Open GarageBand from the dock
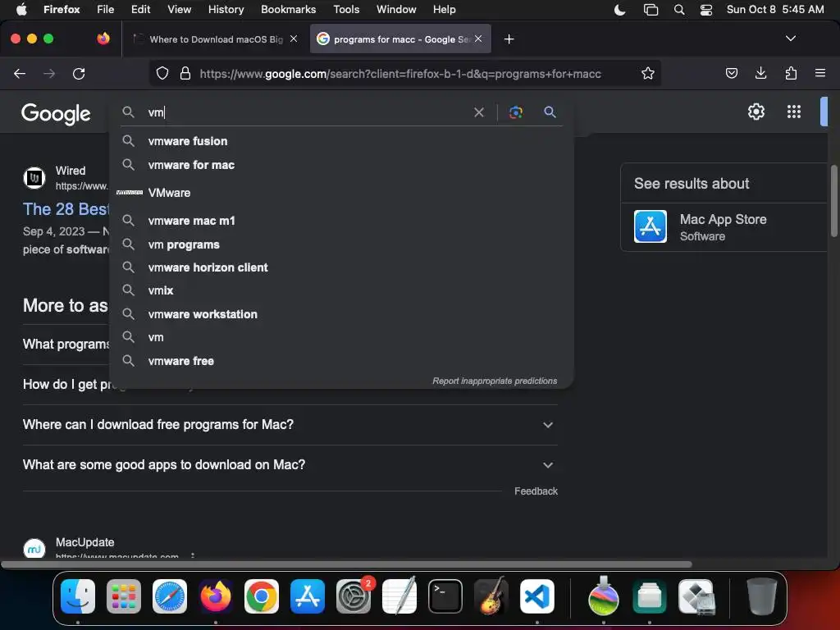The height and width of the screenshot is (630, 840). [491, 596]
